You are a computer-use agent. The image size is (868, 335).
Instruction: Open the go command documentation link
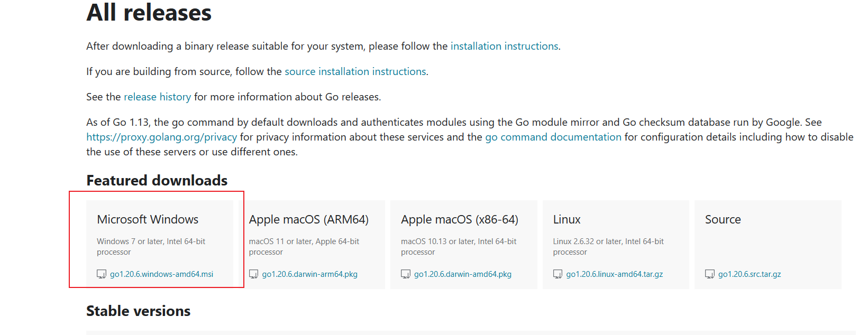click(x=553, y=137)
